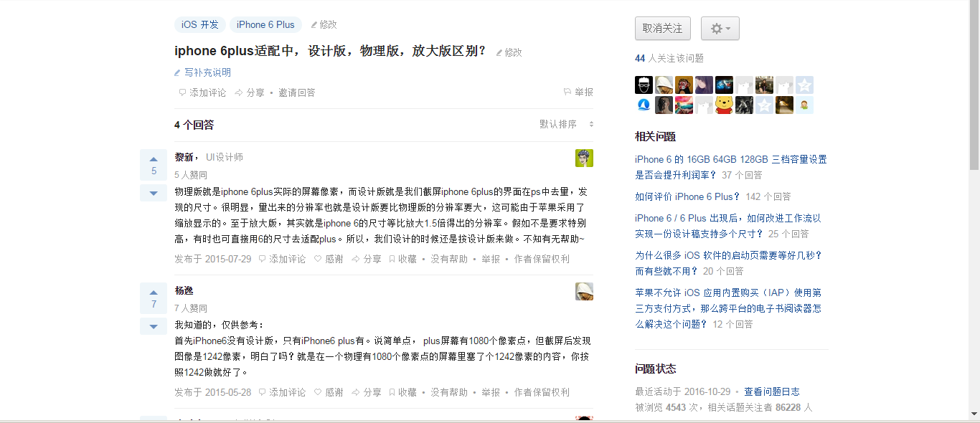Viewport: 980px width, 423px height.
Task: Upvote the answer by 黎新
Action: [154, 165]
